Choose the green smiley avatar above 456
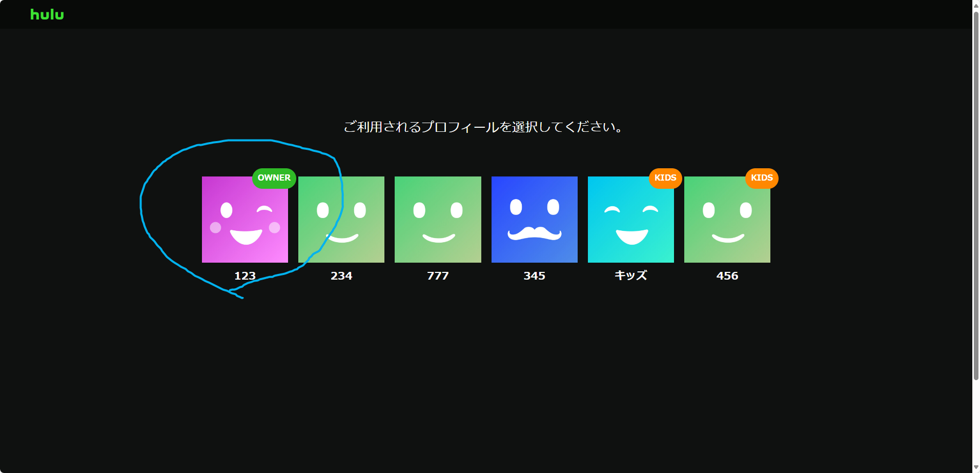 coord(727,220)
